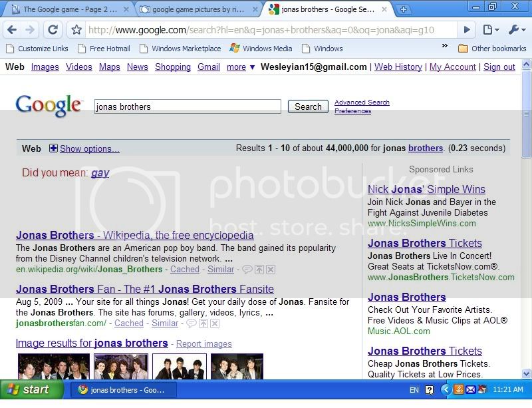This screenshot has height=408, width=532.
Task: Open the Music.AOL.com 'Jonas Brothers' sponsored link
Action: [407, 298]
